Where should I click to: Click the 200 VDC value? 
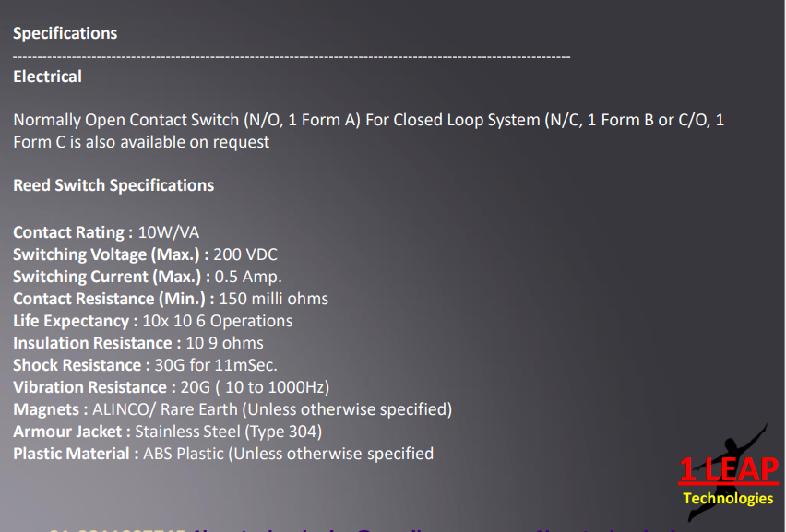(x=245, y=254)
